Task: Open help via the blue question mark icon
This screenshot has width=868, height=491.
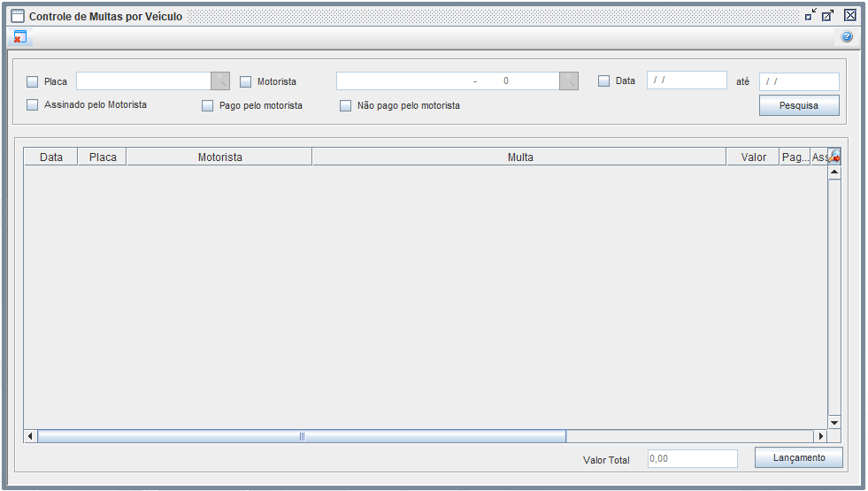Action: pos(846,37)
